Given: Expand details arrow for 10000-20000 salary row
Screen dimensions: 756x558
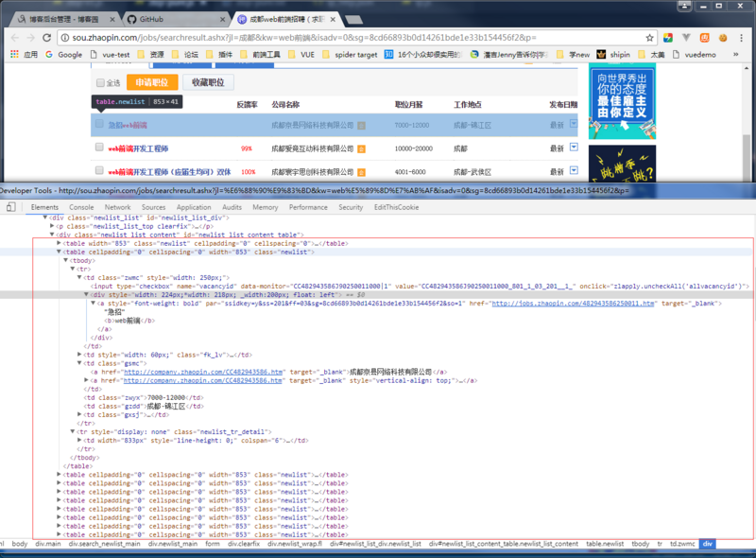Looking at the screenshot, I should tap(574, 147).
